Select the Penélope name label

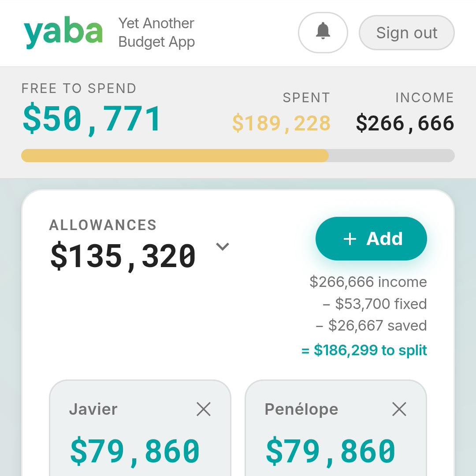coord(301,409)
